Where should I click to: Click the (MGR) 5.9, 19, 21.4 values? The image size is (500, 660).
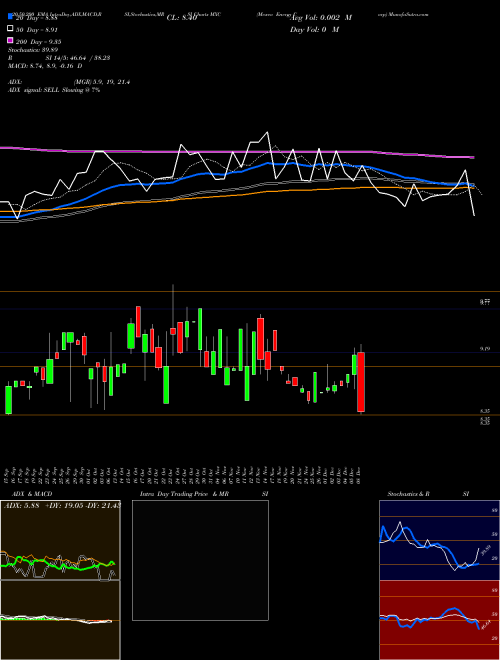[x=101, y=82]
